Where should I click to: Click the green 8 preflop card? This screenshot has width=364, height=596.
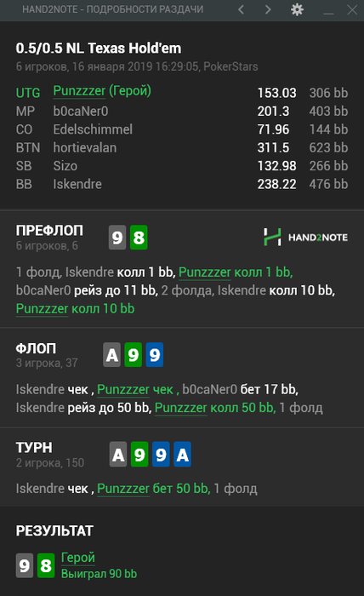point(139,238)
